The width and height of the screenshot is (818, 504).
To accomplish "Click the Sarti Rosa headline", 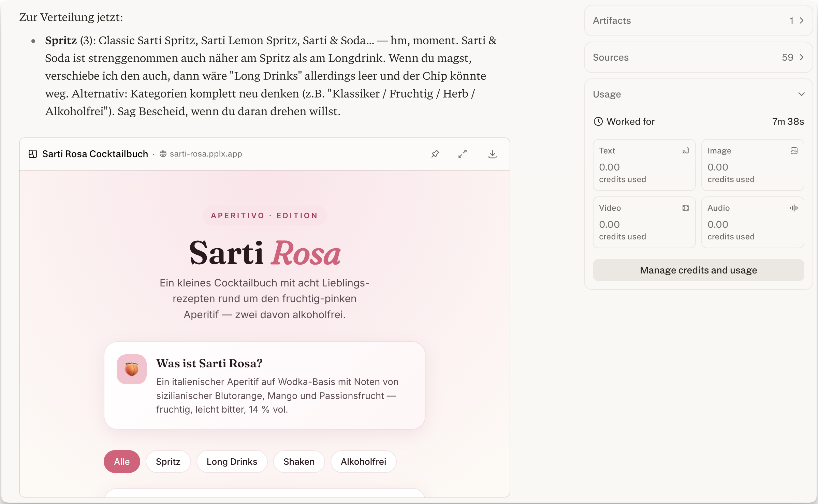I will point(265,253).
